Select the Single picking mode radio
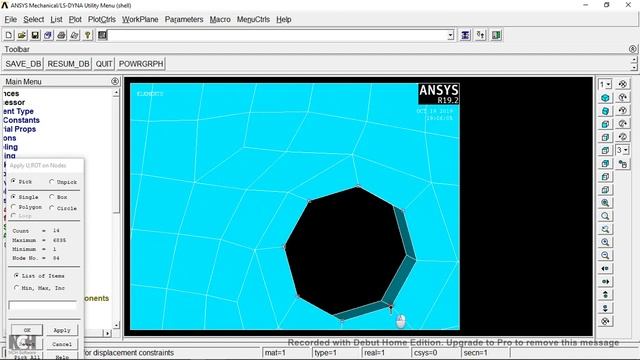640x360 pixels. 13,197
